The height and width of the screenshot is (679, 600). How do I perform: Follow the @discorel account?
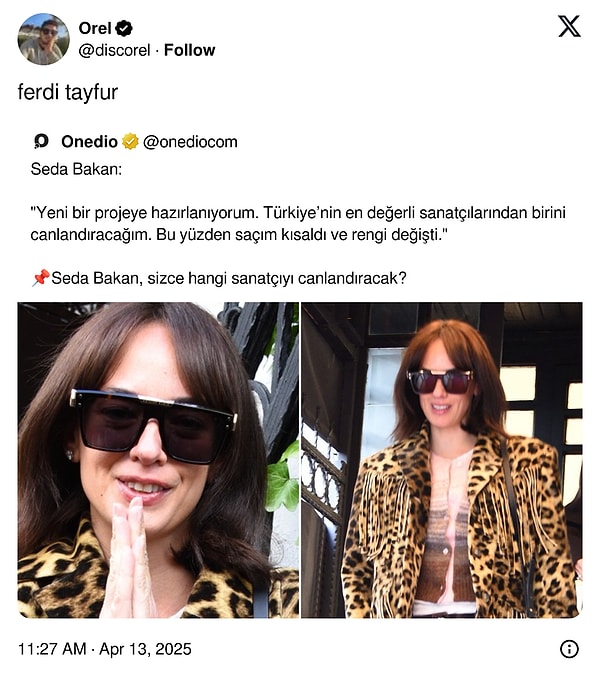point(189,50)
